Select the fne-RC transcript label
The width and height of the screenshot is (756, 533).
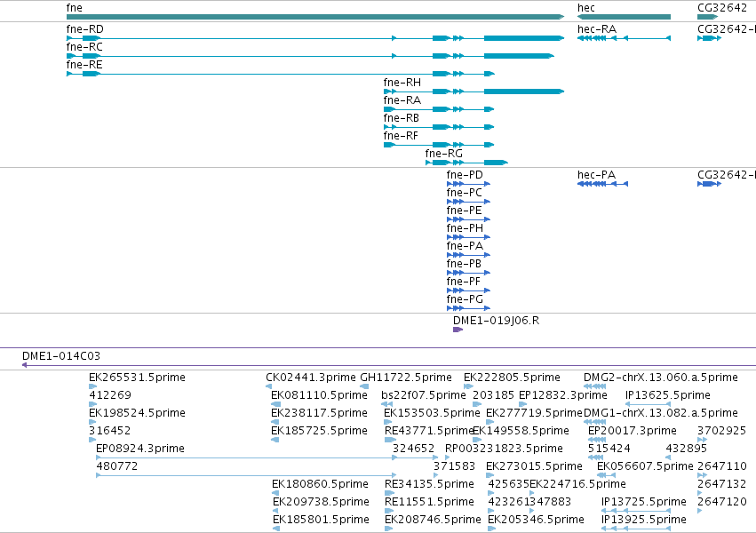pos(84,47)
